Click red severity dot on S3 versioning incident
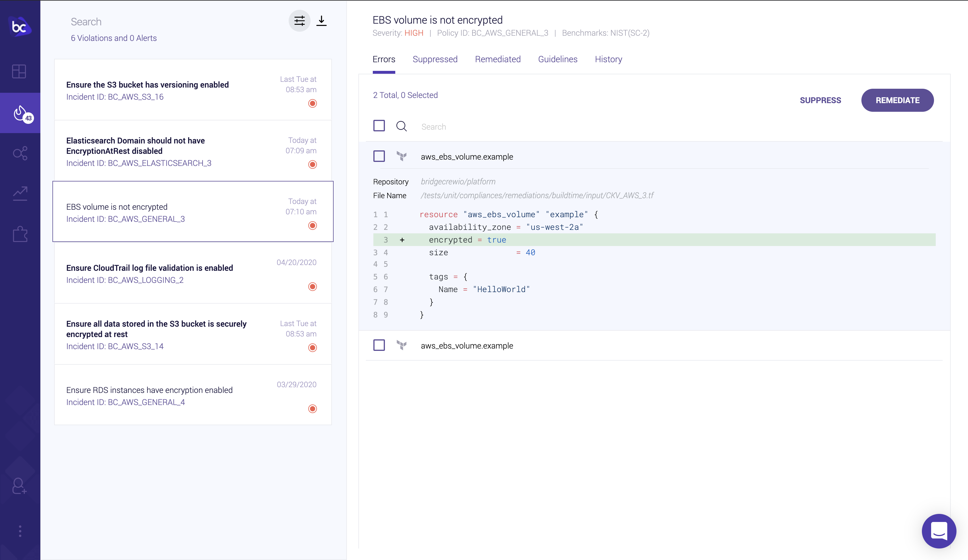968x560 pixels. (313, 103)
